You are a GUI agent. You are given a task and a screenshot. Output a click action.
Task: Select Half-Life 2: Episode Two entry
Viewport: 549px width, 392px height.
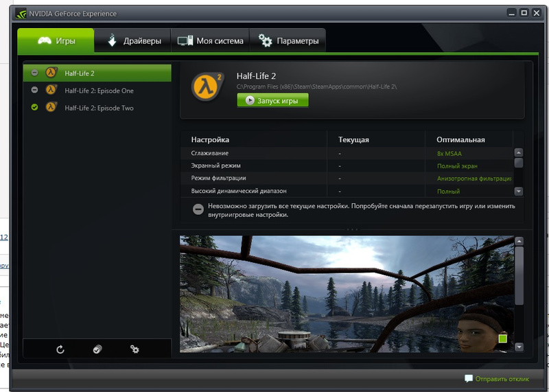pyautogui.click(x=97, y=108)
